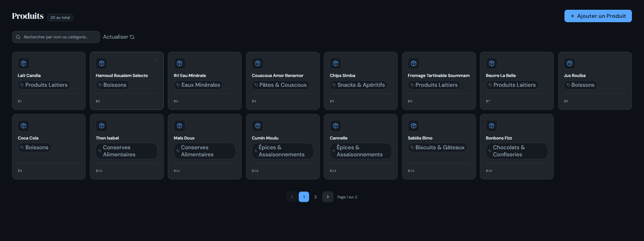Click the Produits page heading
This screenshot has height=241, width=644.
point(28,16)
